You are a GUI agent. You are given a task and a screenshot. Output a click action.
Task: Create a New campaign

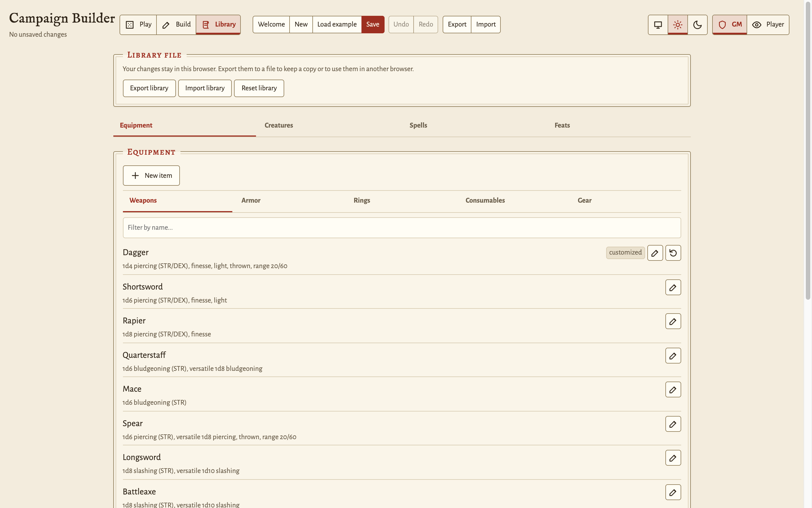point(301,25)
